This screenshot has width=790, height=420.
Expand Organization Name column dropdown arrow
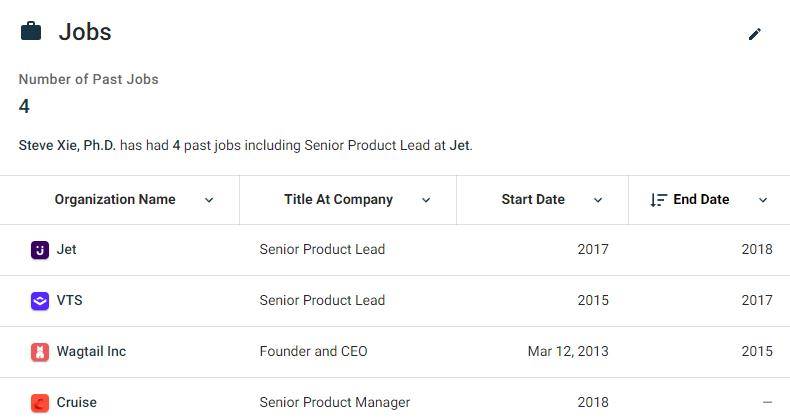[x=209, y=200]
